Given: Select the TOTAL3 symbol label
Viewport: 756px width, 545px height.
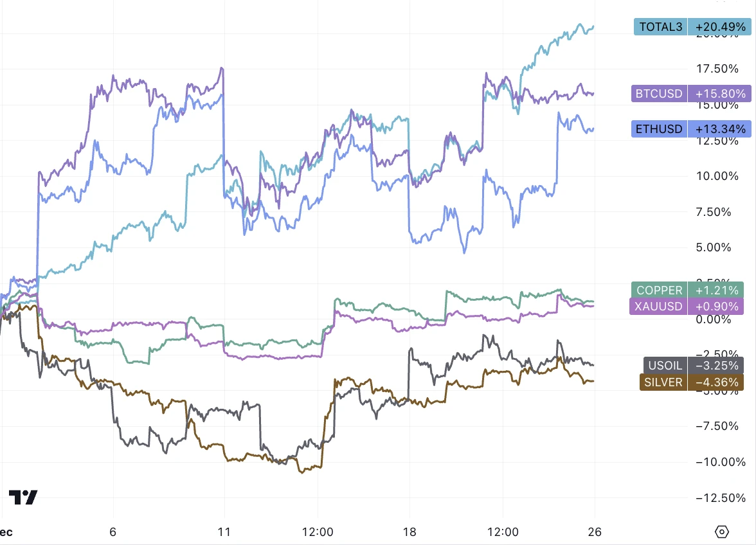Looking at the screenshot, I should pyautogui.click(x=660, y=26).
